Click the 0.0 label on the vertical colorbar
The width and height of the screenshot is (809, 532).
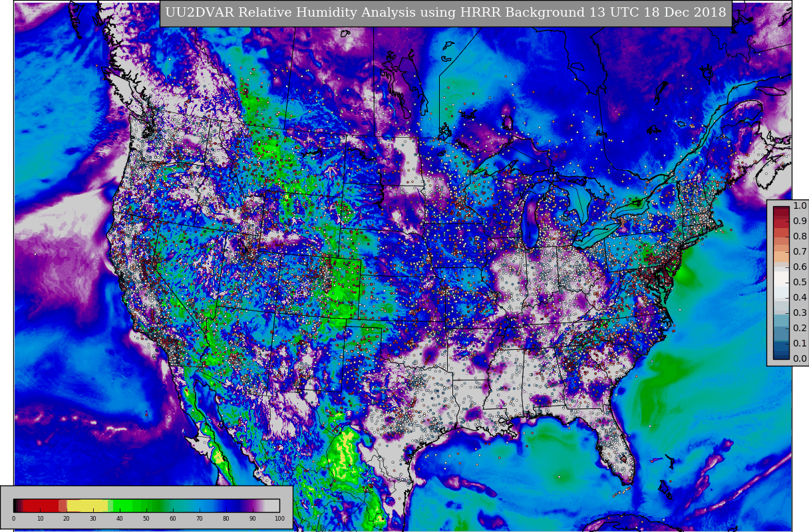click(x=800, y=359)
